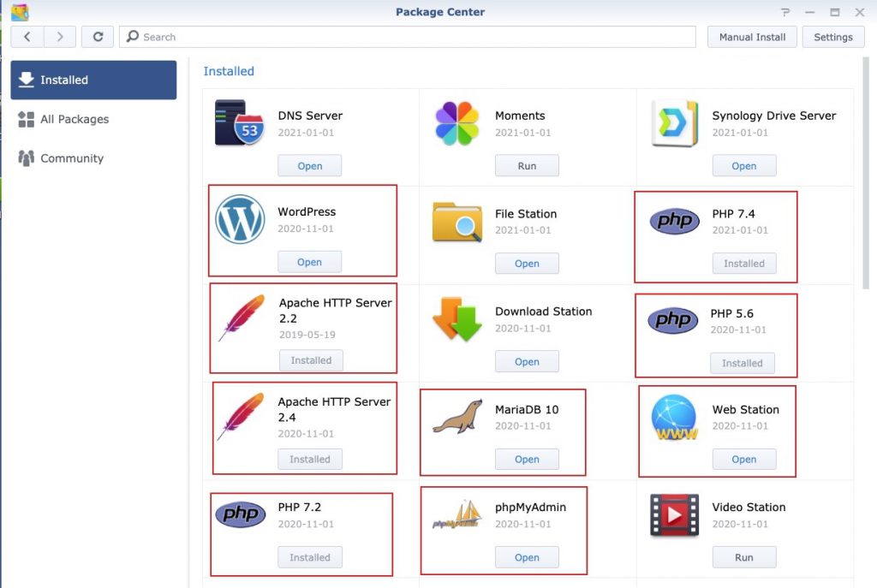The image size is (877, 588).
Task: Open Synology Drive Server via Open button
Action: coord(744,166)
